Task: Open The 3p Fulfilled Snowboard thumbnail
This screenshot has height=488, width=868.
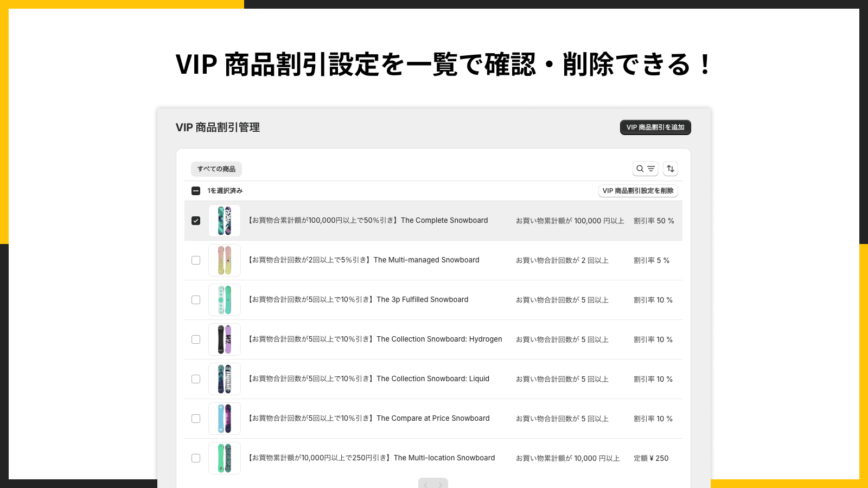Action: 225,300
